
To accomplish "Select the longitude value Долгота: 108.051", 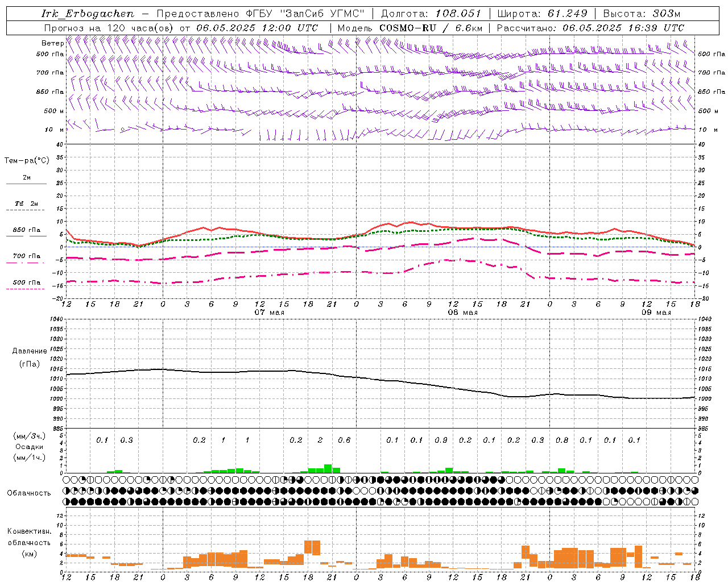I will tap(431, 14).
